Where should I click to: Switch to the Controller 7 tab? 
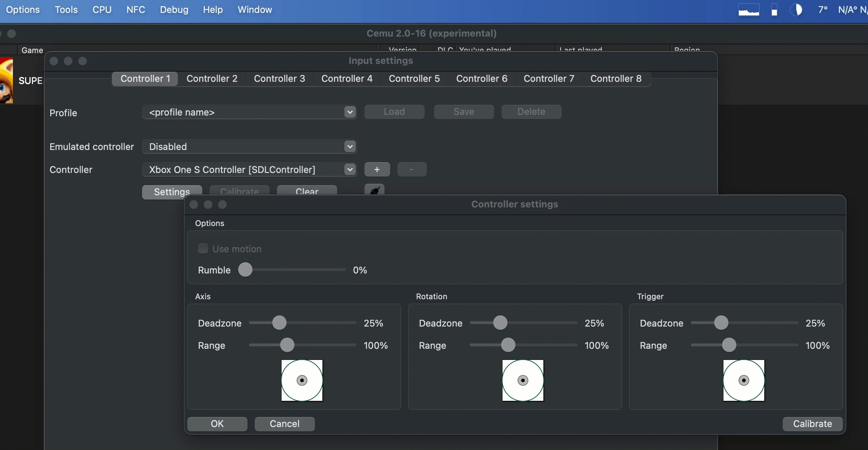(x=549, y=79)
